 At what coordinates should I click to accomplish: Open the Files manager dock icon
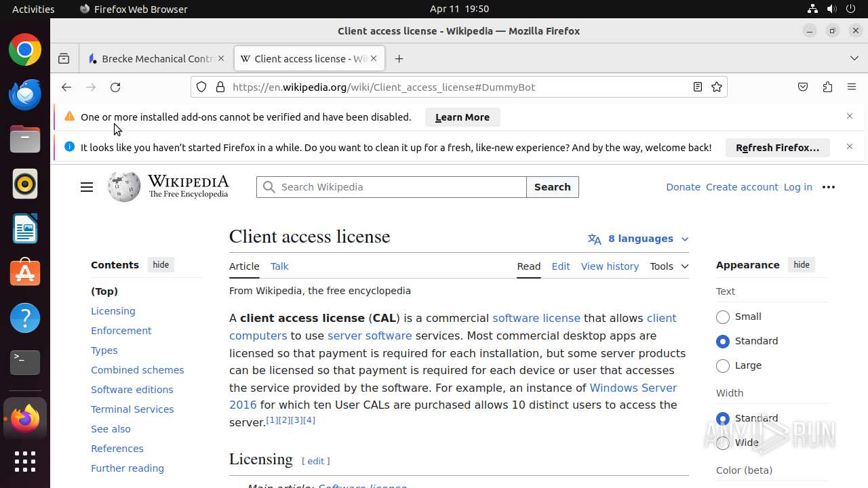coord(25,139)
